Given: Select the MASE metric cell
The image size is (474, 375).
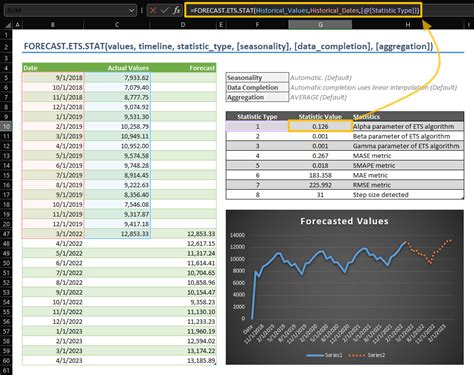Looking at the screenshot, I should click(408, 156).
